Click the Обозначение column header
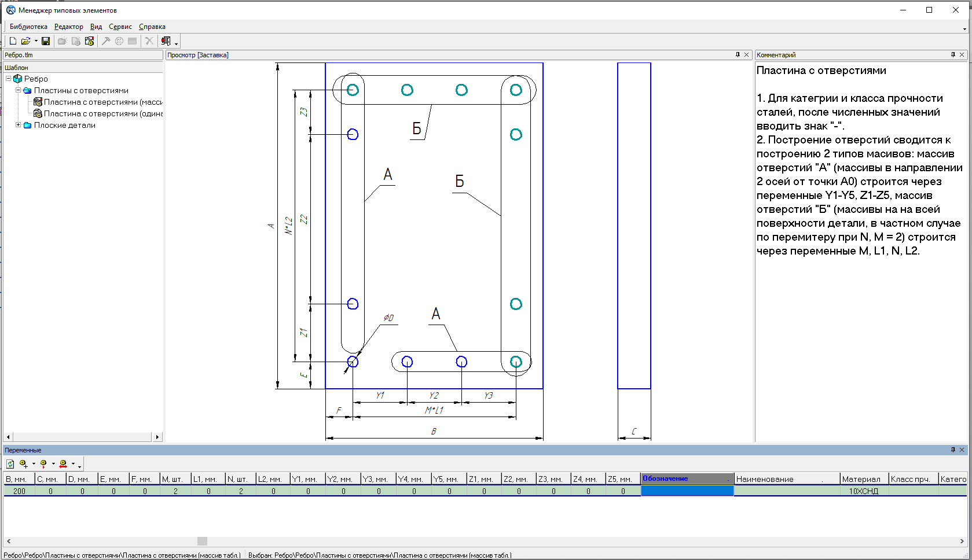 pyautogui.click(x=687, y=479)
